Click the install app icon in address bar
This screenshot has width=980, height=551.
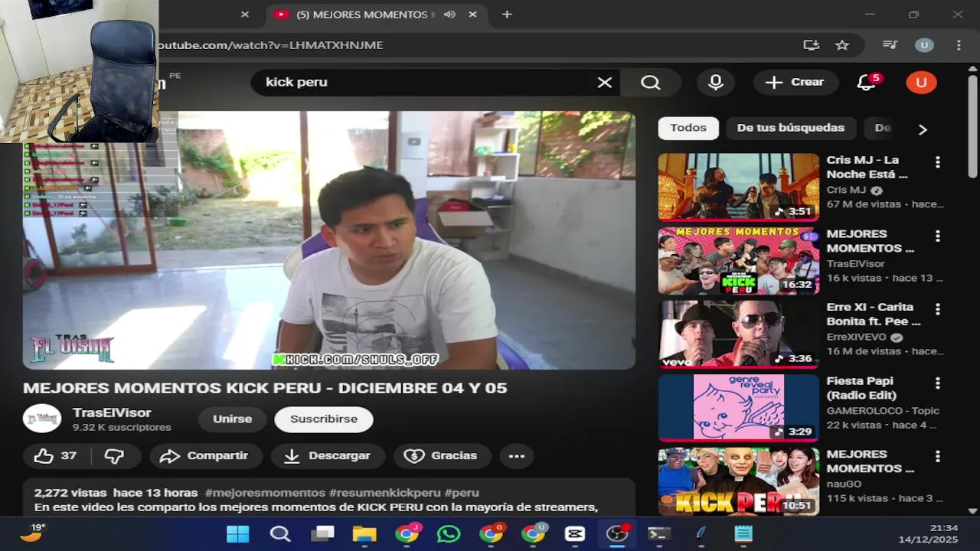(x=811, y=45)
